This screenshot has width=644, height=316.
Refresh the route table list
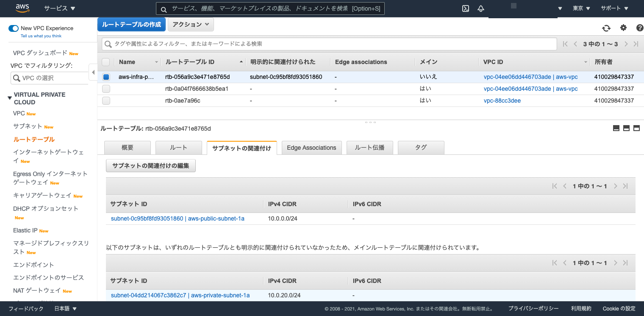pos(606,28)
